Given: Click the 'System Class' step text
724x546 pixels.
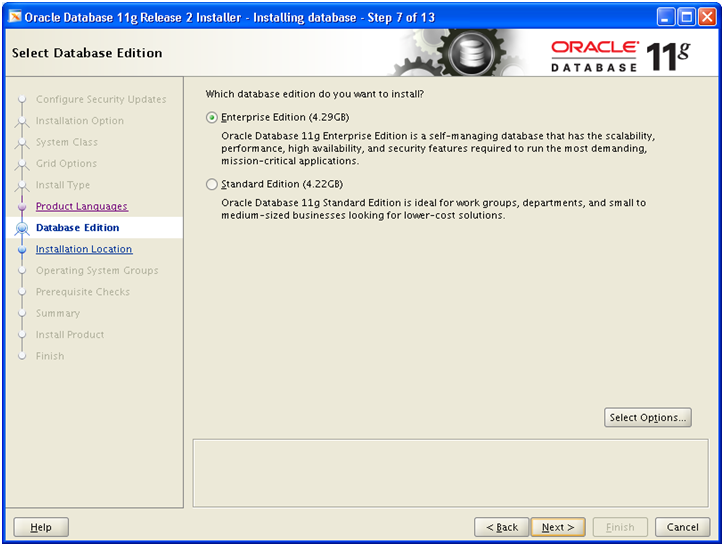Looking at the screenshot, I should [67, 142].
